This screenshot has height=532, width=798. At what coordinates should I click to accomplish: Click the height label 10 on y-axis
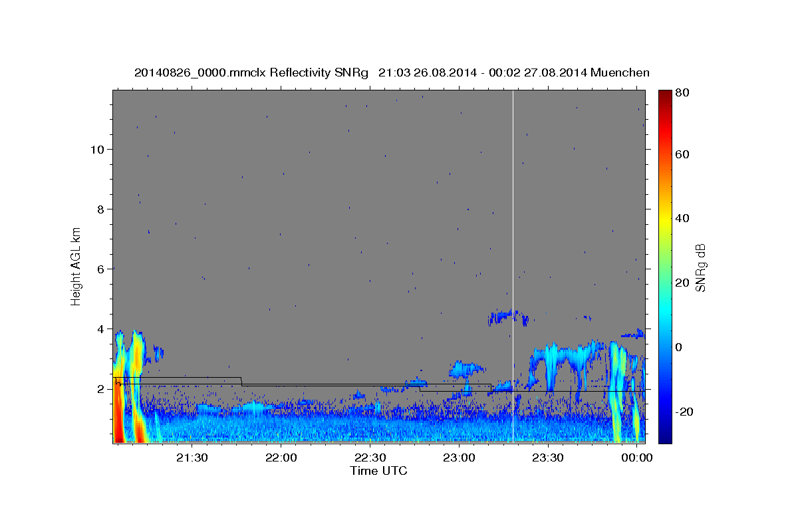97,149
